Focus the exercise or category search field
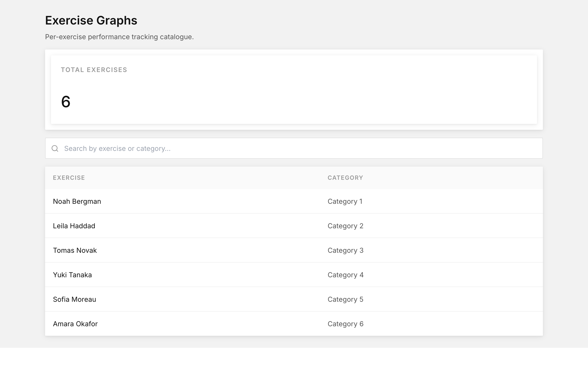The height and width of the screenshot is (386, 588). pyautogui.click(x=294, y=148)
